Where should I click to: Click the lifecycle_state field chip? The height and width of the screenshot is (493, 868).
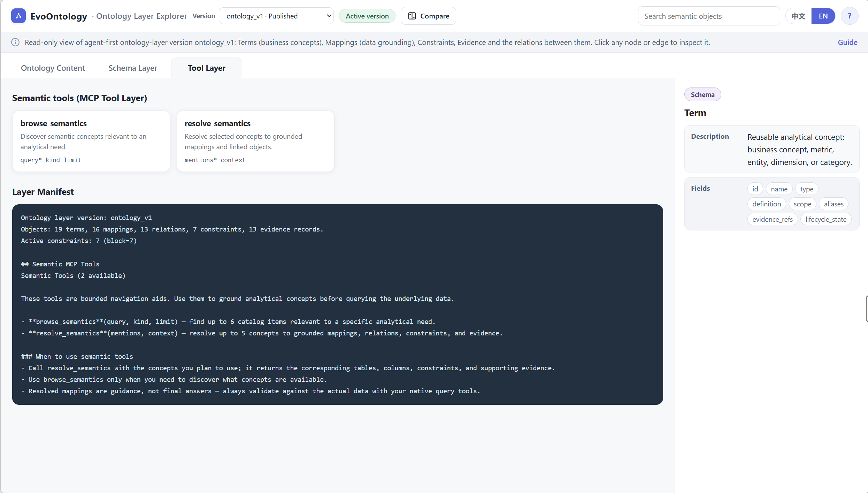pos(826,219)
